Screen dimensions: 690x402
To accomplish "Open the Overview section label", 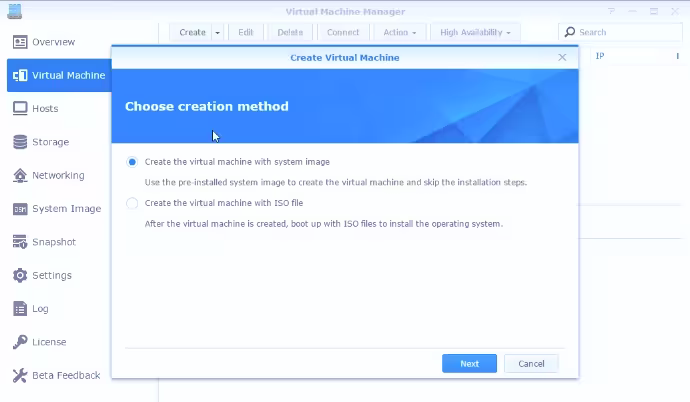I will tap(54, 42).
